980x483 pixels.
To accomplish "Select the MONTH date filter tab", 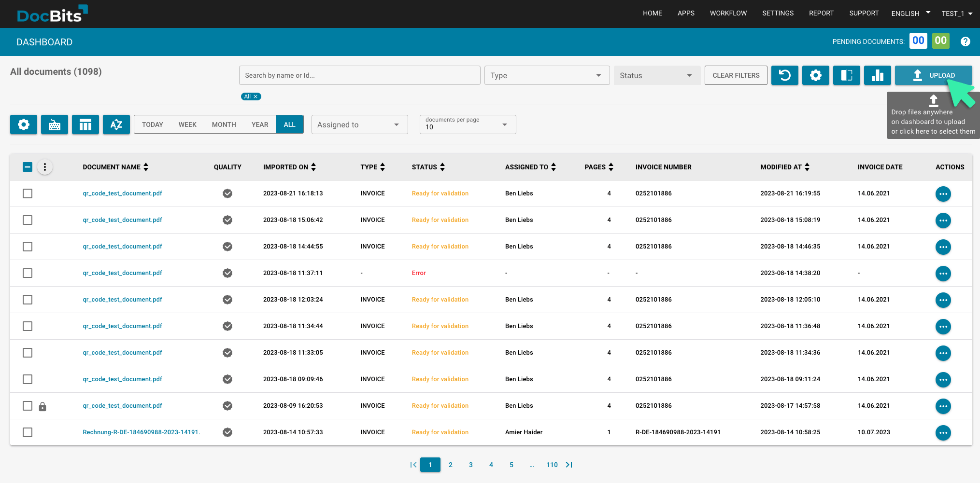I will (224, 124).
